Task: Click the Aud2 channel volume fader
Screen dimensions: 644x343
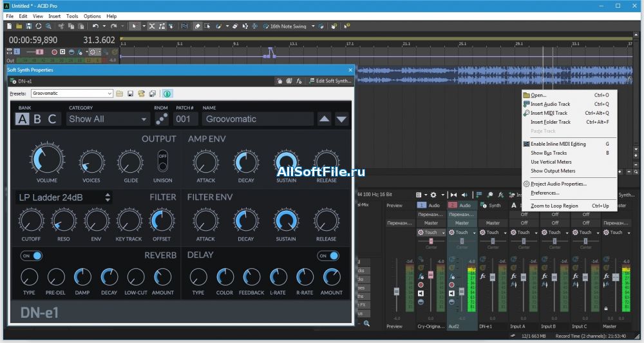Action: coord(462,291)
